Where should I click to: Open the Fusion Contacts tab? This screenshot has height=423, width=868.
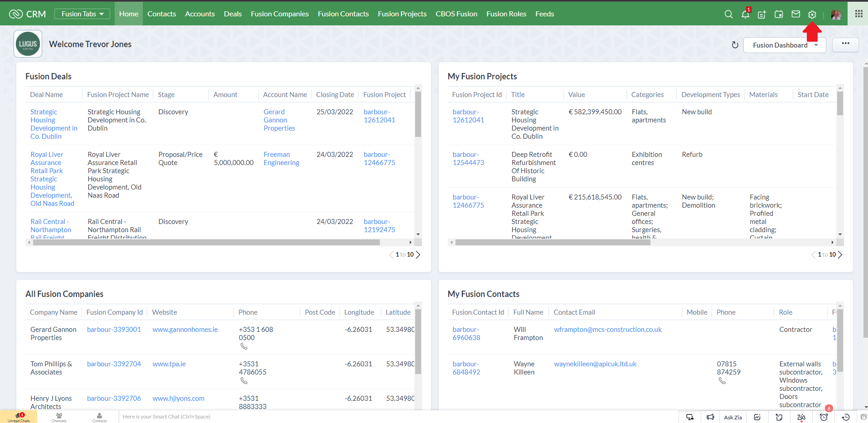(343, 14)
